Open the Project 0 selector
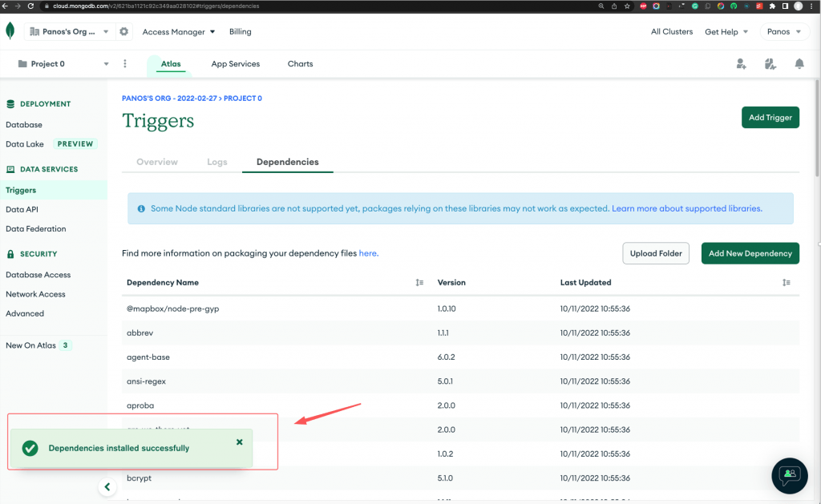Viewport: 821px width, 504px height. pos(63,64)
